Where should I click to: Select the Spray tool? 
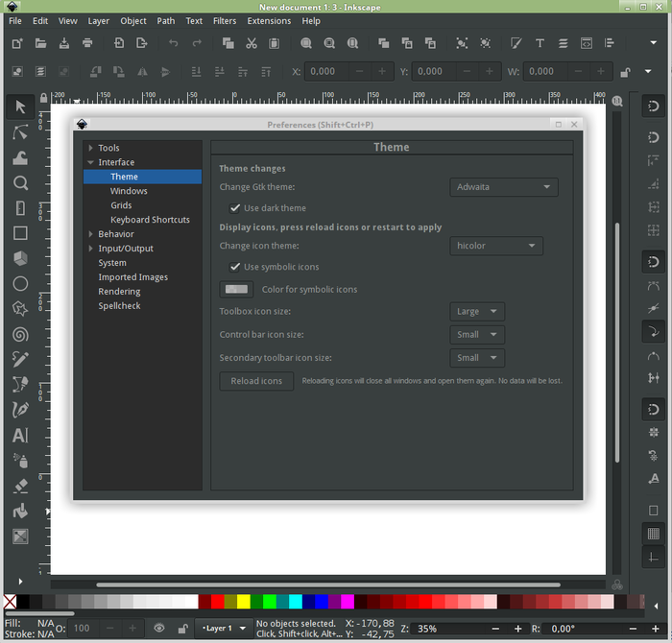(20, 461)
